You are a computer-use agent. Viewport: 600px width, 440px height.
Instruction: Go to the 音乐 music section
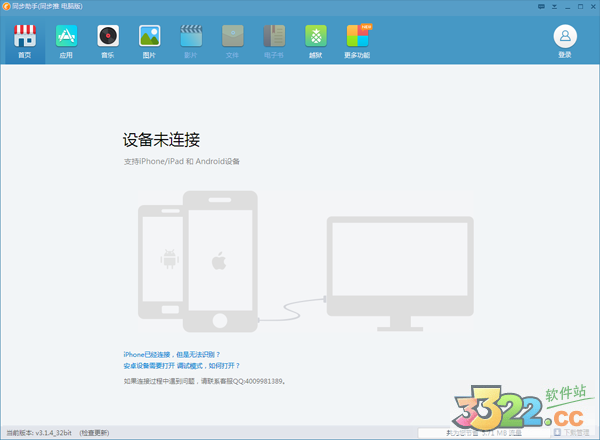pyautogui.click(x=108, y=42)
